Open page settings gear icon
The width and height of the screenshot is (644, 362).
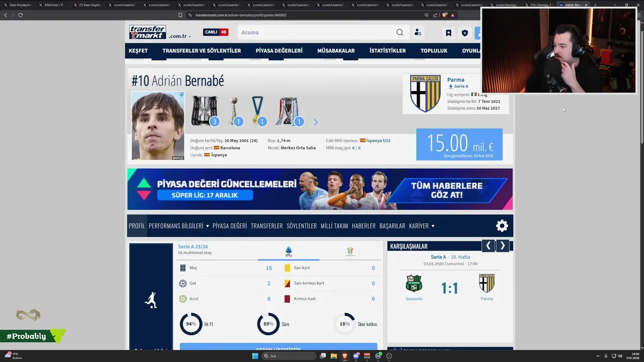pyautogui.click(x=502, y=226)
